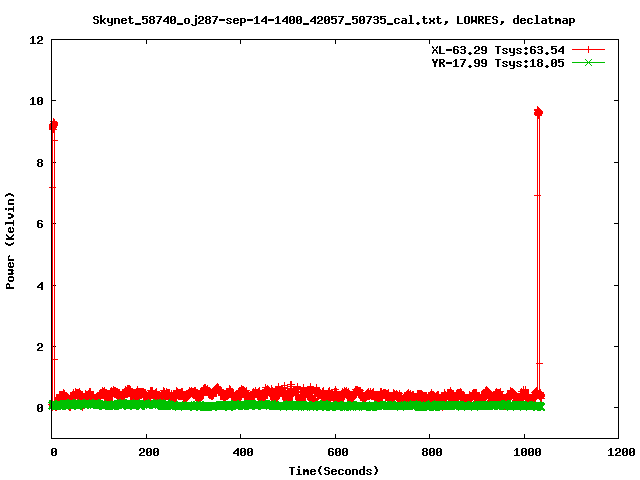Click the x-axis tick label 400

coord(243,452)
